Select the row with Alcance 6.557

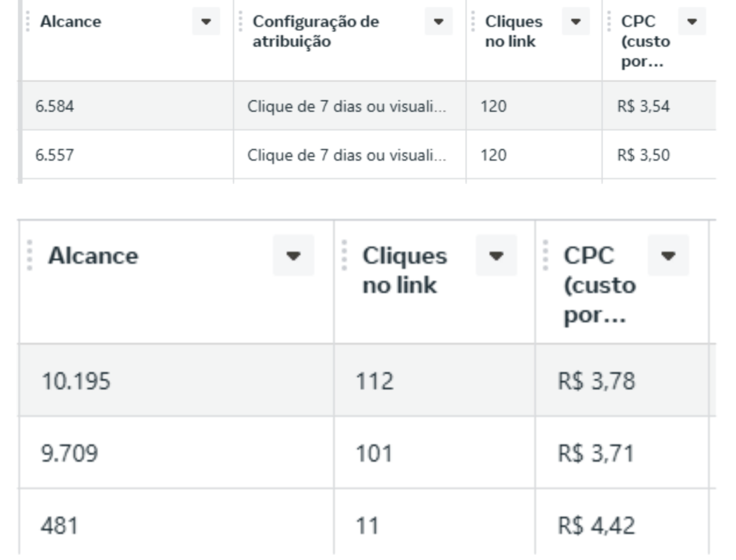[x=368, y=155]
